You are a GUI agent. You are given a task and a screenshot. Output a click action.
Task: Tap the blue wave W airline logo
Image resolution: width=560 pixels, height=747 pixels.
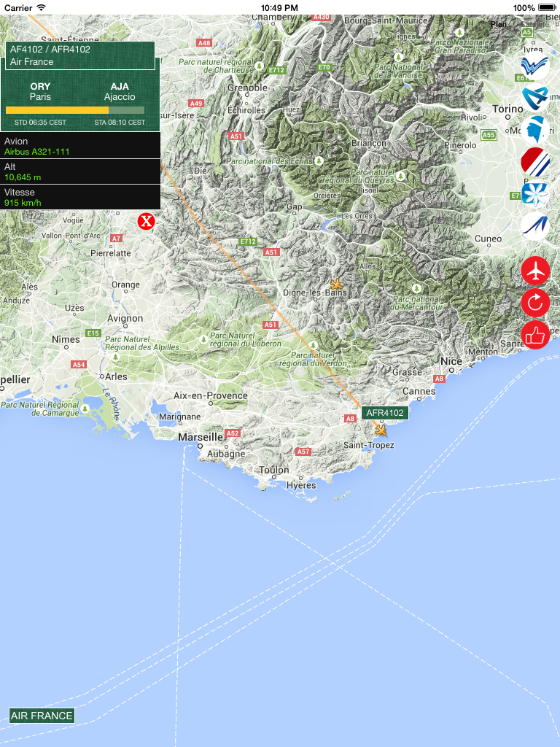point(534,66)
